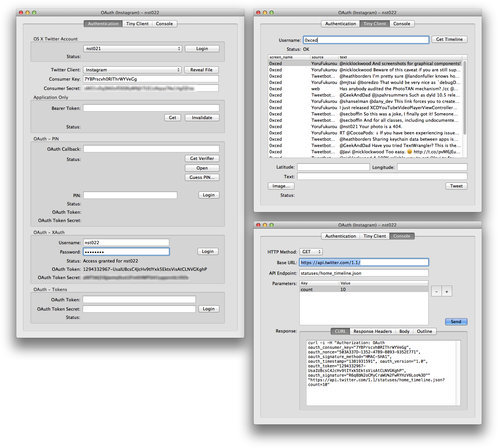
Task: Click the Bearer Token input field
Action: tap(151, 108)
